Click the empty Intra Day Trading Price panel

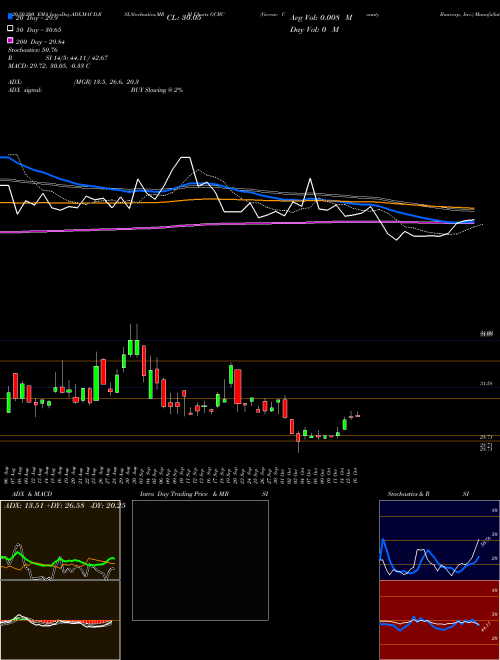200,560
